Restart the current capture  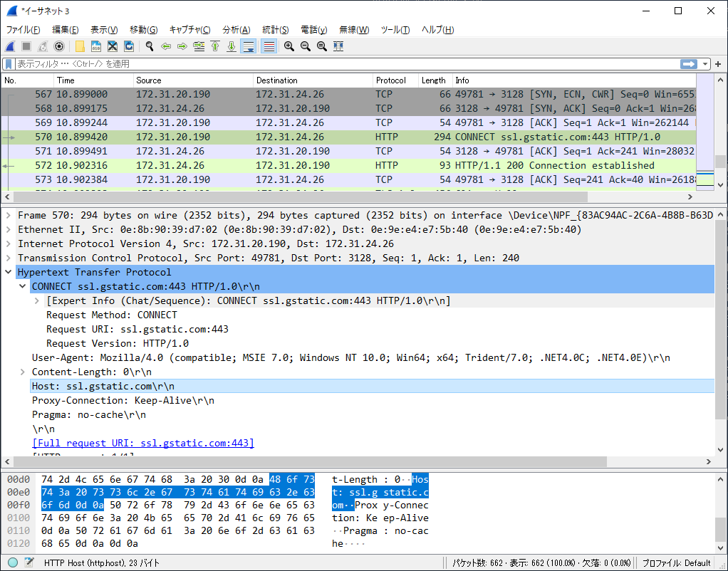coord(43,46)
